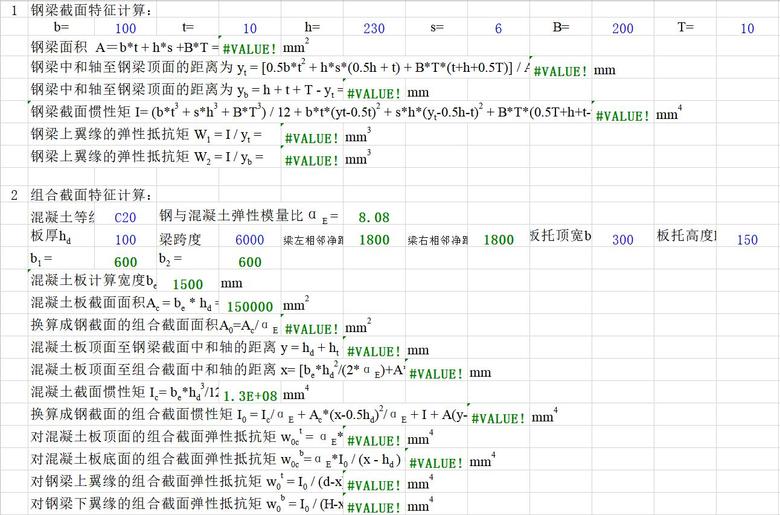
Task: Click the modulus ratio cell showing 8.08
Action: (373, 217)
